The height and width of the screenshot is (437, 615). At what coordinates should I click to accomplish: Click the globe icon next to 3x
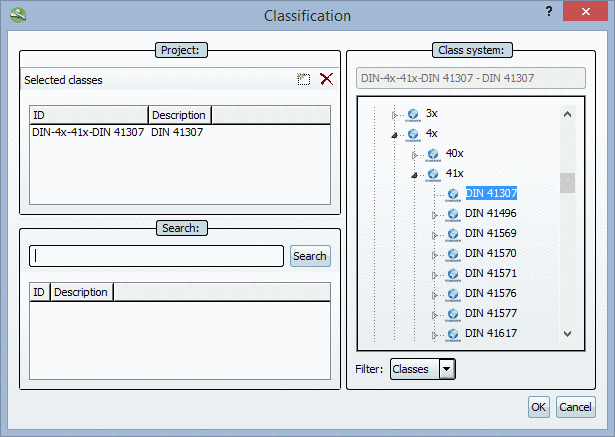[413, 114]
